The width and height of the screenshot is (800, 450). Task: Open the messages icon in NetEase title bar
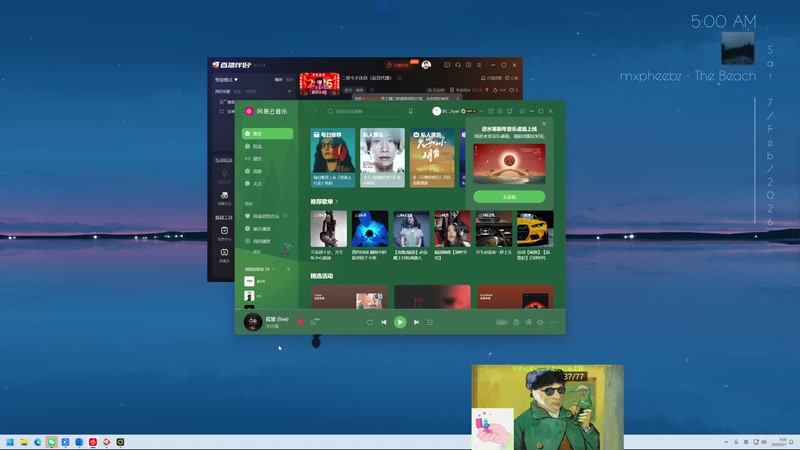coord(491,111)
